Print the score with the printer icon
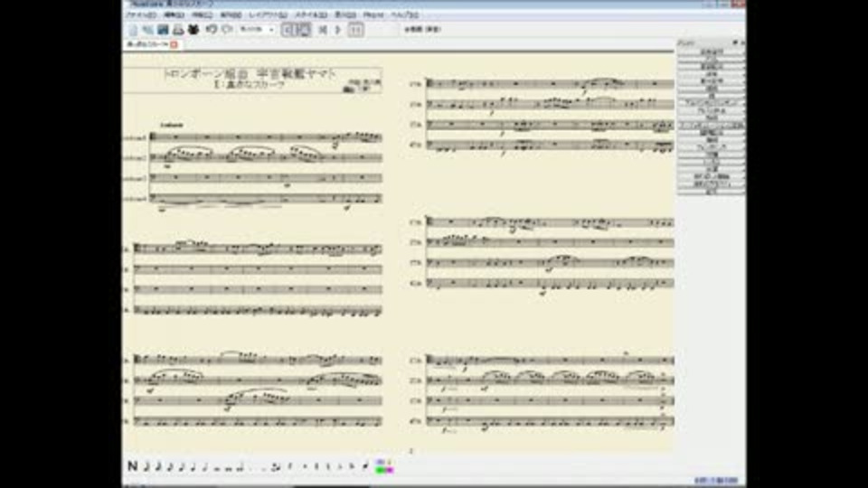 coord(178,29)
